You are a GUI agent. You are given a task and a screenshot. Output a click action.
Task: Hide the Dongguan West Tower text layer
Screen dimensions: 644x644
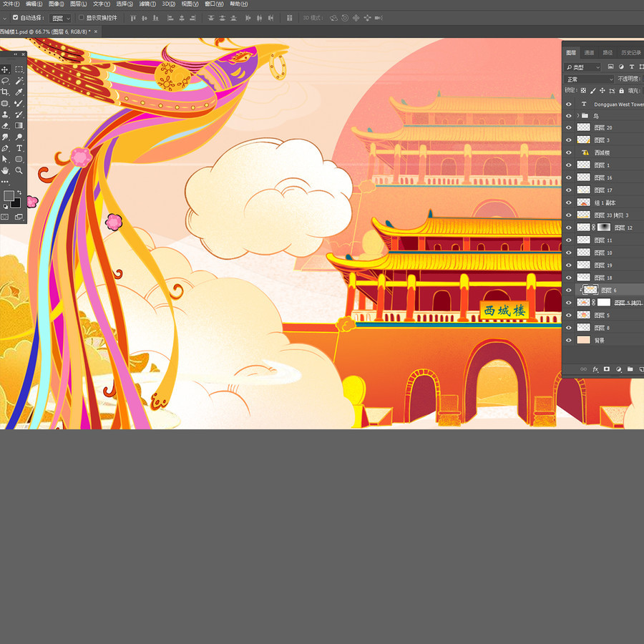coord(569,104)
